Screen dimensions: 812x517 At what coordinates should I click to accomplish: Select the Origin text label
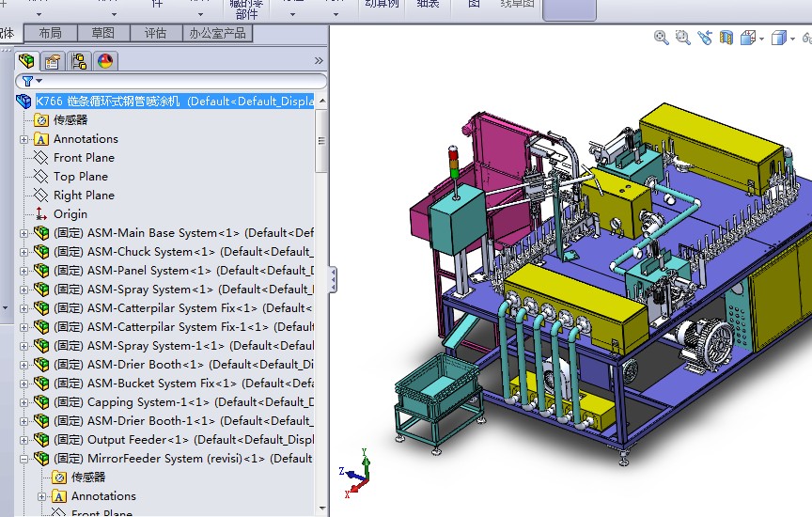tap(70, 214)
